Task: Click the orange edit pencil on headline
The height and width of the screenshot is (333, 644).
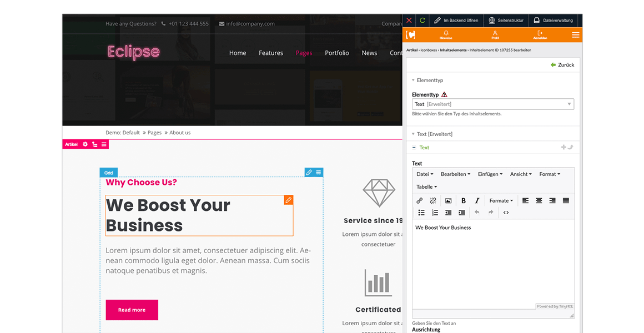Action: tap(288, 200)
